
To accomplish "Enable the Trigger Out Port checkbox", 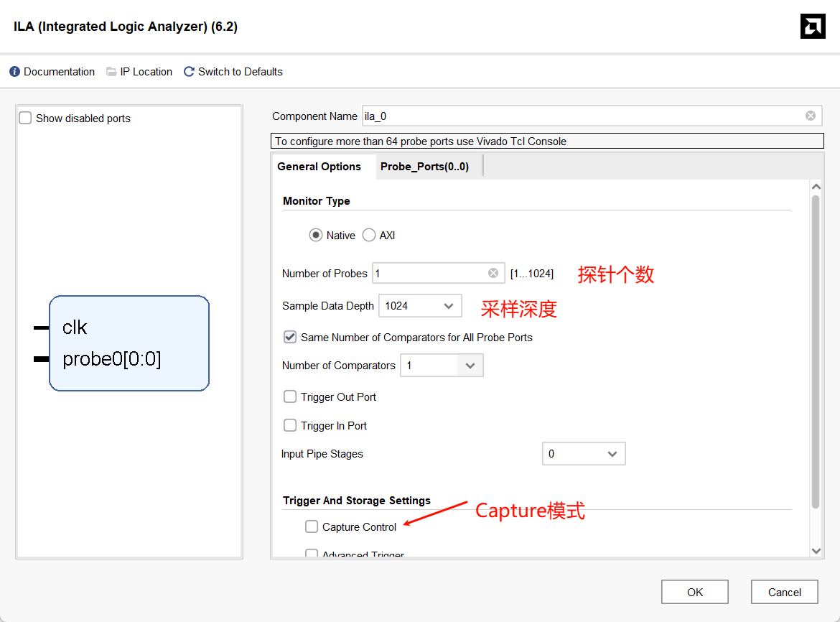I will point(290,396).
